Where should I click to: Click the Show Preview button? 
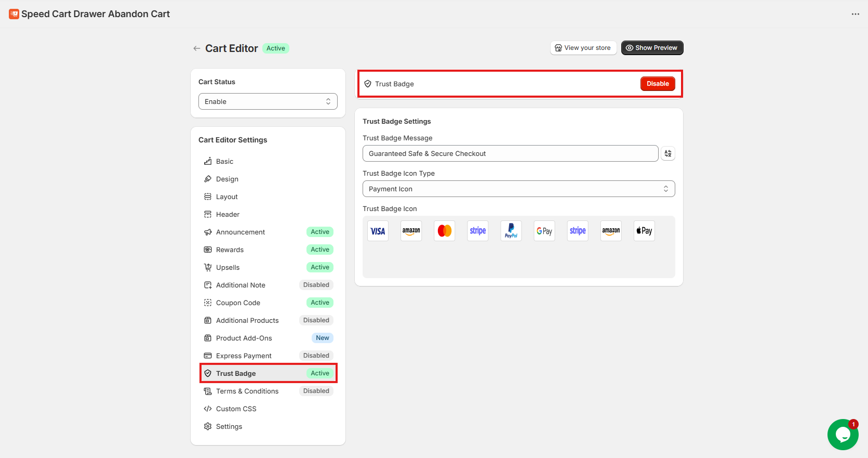(x=652, y=48)
